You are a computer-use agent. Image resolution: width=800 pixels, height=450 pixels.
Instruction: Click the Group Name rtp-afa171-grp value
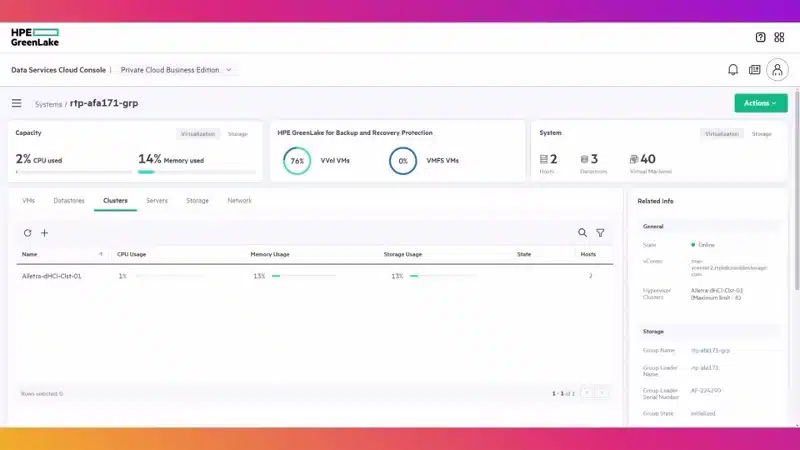(x=710, y=351)
